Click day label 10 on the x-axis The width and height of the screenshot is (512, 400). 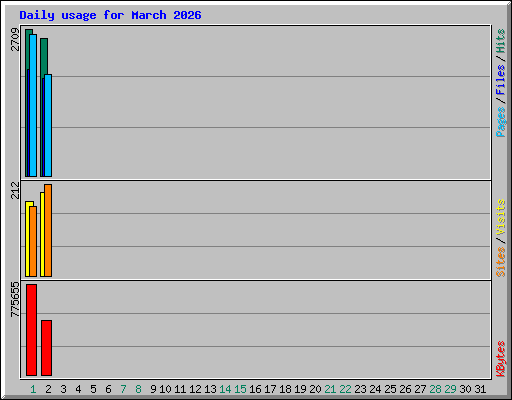(x=165, y=389)
